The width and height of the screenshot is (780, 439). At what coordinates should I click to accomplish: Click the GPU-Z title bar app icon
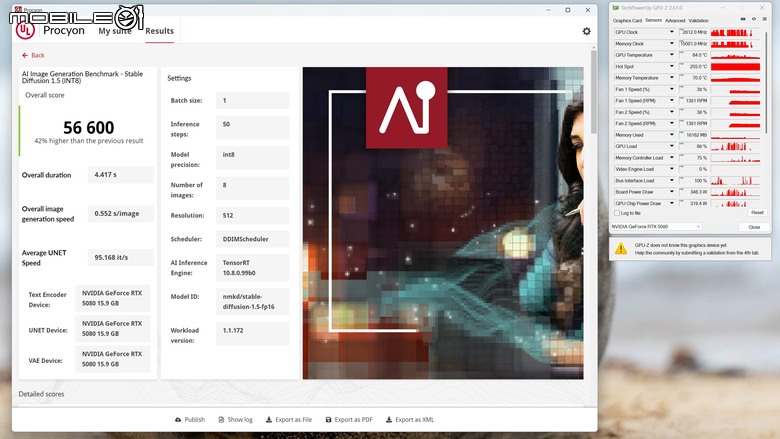[616, 8]
